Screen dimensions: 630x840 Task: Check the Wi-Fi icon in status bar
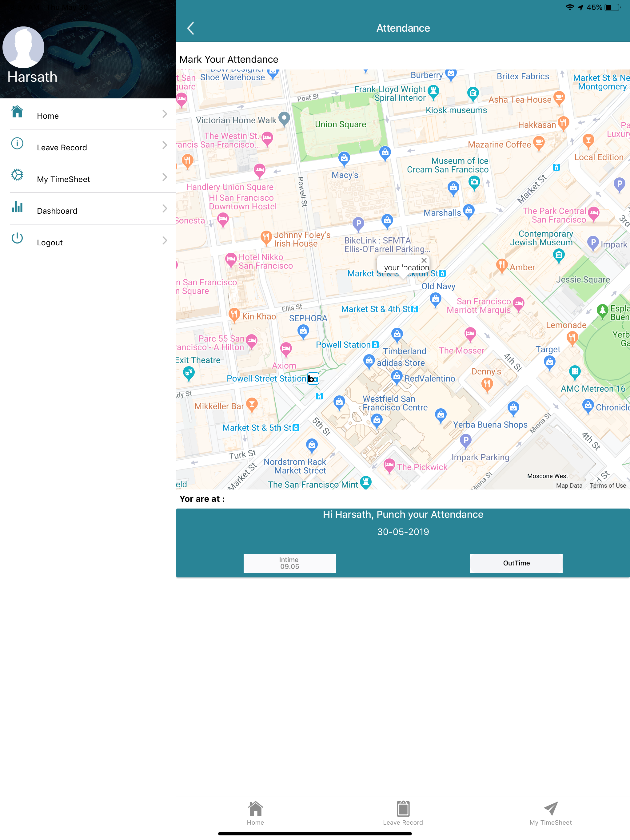570,7
